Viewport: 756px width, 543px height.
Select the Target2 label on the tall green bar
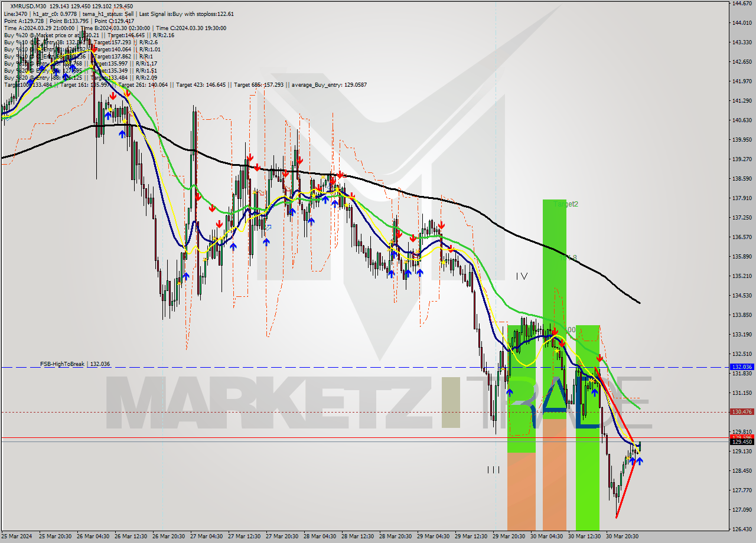point(566,204)
